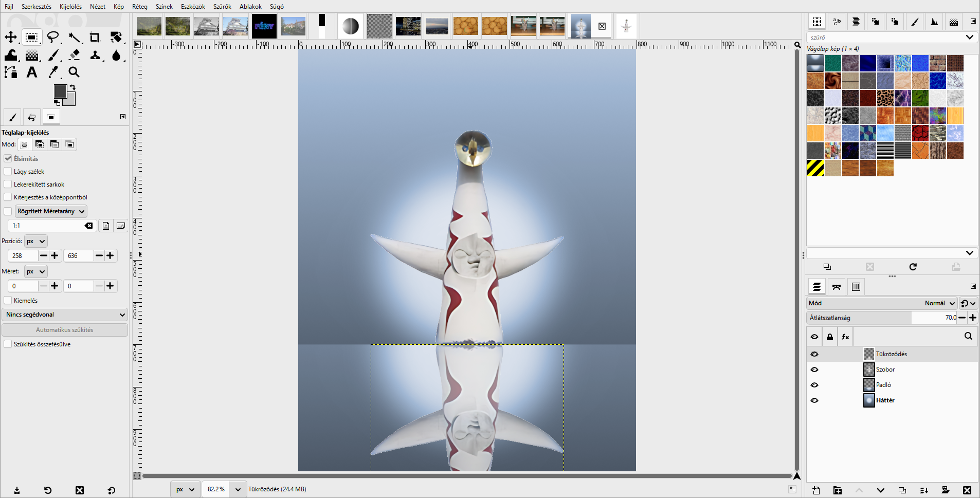Enable the Lágy szélek checkbox

click(8, 172)
